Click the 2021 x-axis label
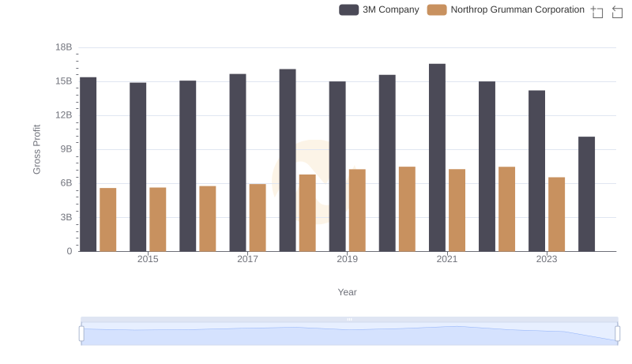Screen dimensions: 632x364 coord(447,259)
